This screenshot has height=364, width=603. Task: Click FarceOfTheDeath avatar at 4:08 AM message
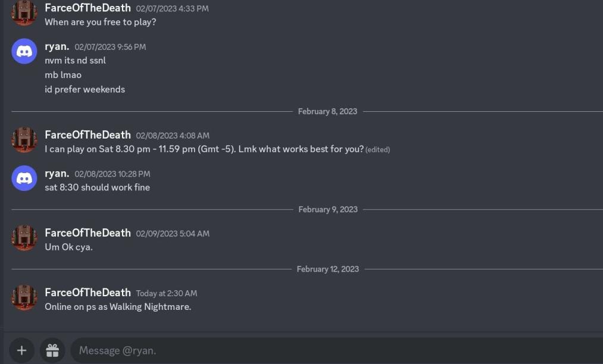point(24,140)
